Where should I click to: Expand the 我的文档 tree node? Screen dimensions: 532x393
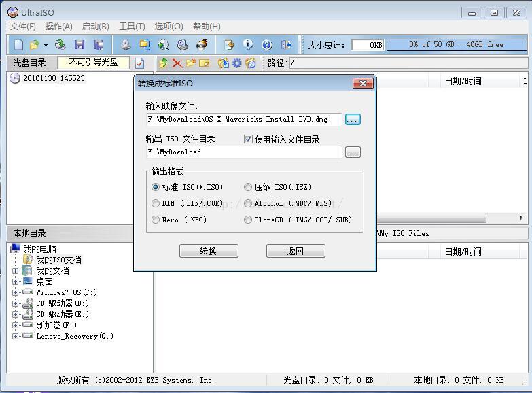click(15, 271)
